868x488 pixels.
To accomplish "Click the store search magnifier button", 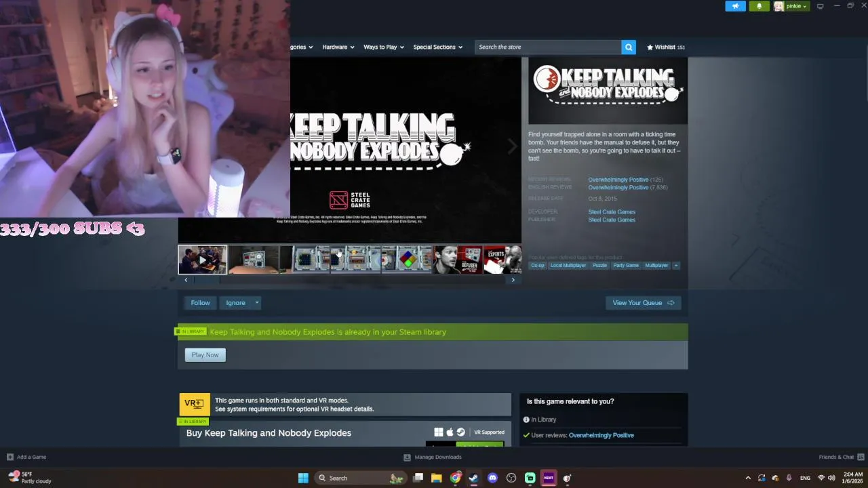I will [x=629, y=47].
